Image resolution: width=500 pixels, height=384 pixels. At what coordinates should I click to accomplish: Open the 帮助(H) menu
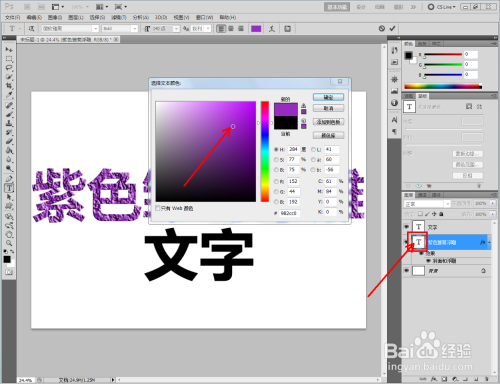pos(228,17)
